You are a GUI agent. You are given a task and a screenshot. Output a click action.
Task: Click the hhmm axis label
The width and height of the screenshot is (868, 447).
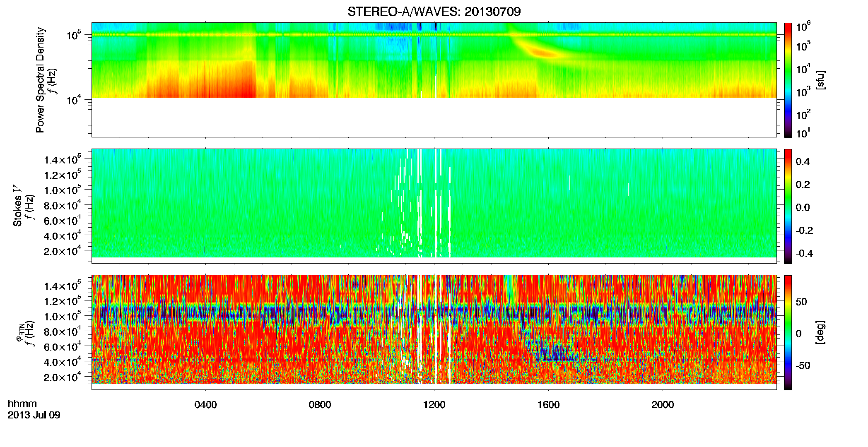click(22, 404)
